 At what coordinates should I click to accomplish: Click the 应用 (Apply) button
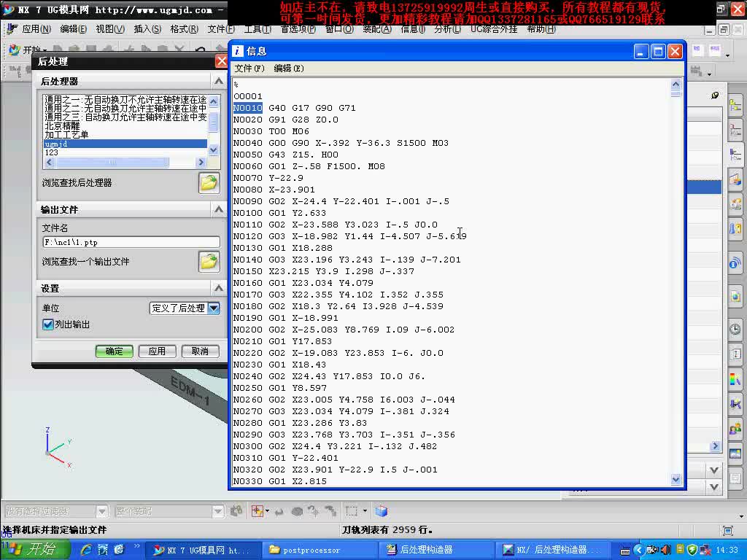[x=158, y=351]
